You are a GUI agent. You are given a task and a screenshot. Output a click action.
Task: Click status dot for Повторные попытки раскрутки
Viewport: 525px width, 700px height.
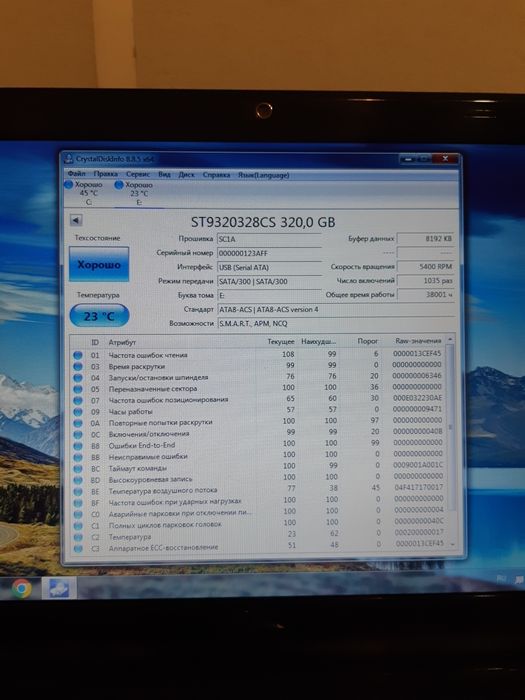tap(78, 423)
